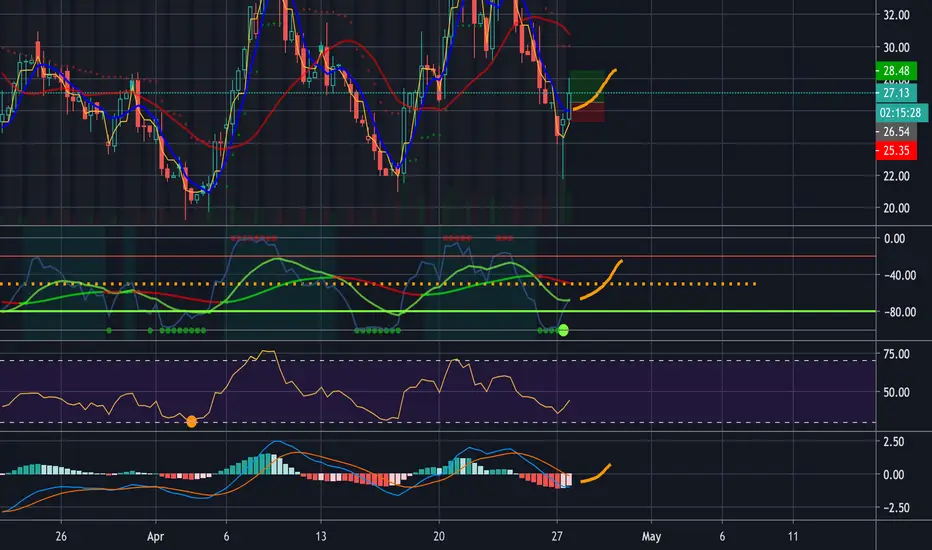Click the 26 date label on time axis
Viewport: 932px width, 550px height.
[61, 536]
